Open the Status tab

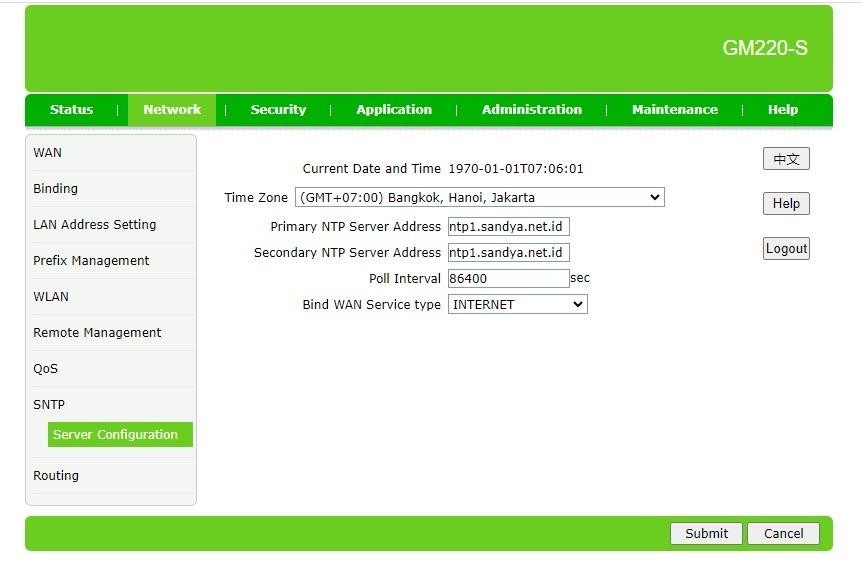[x=71, y=110]
